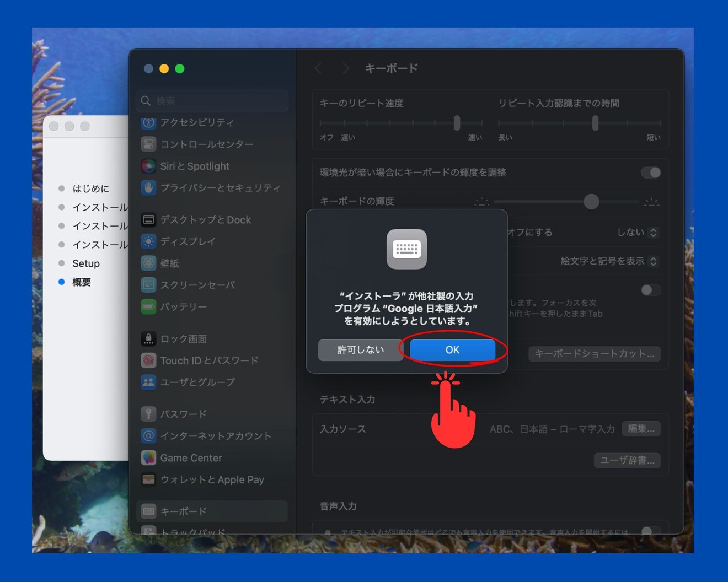The width and height of the screenshot is (728, 582).
Task: Click the yellow minimize window button
Action: point(164,68)
